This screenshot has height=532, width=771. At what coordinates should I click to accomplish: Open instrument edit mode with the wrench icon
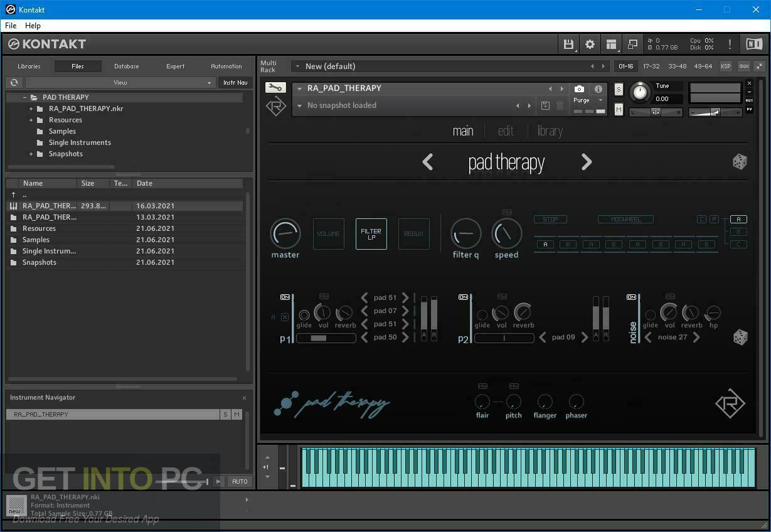275,88
